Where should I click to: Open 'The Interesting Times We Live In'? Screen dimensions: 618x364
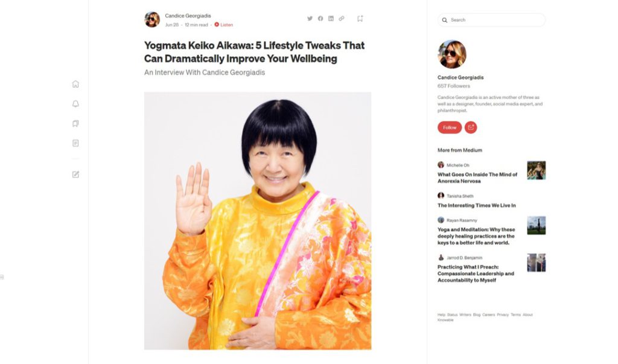point(477,205)
